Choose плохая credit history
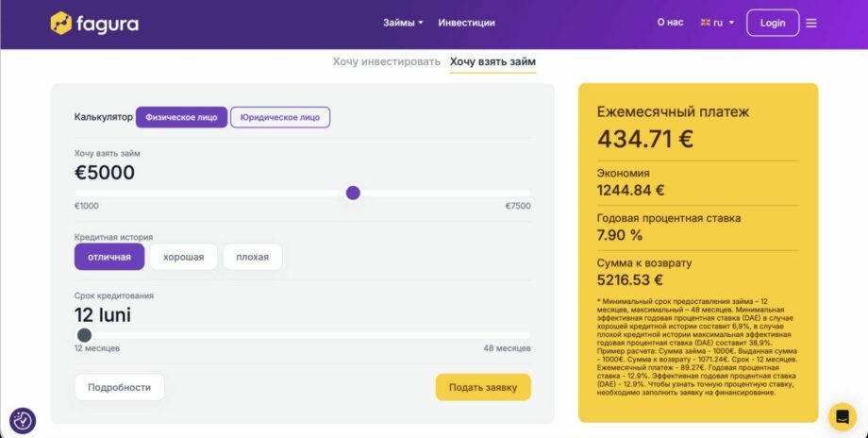 coord(252,257)
